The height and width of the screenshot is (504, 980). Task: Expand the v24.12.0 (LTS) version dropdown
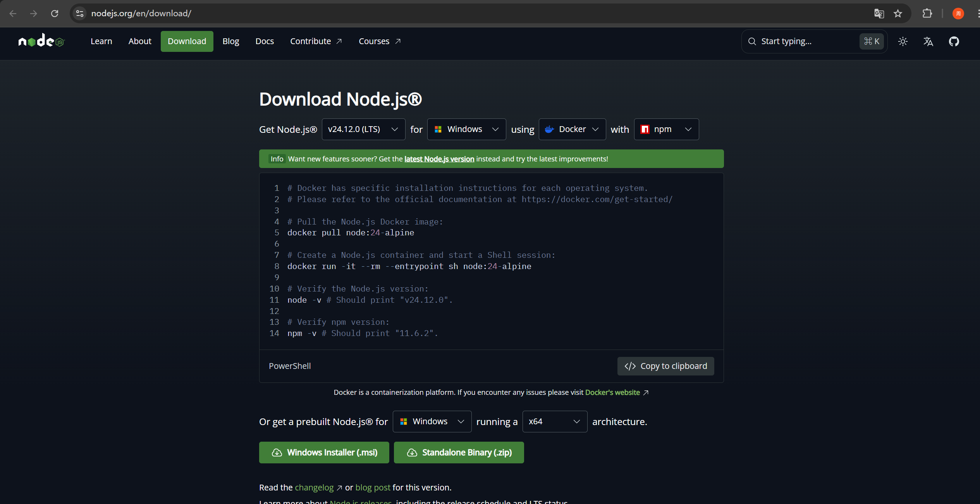[363, 129]
